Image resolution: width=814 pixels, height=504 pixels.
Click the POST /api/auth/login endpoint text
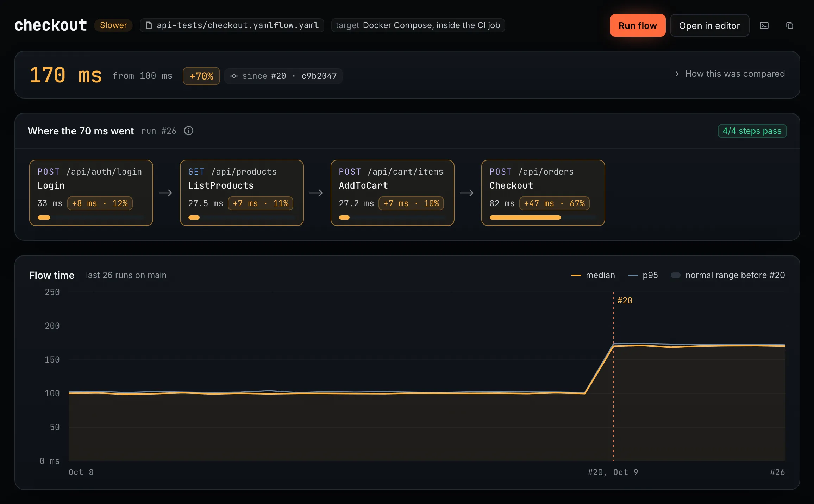coord(90,172)
